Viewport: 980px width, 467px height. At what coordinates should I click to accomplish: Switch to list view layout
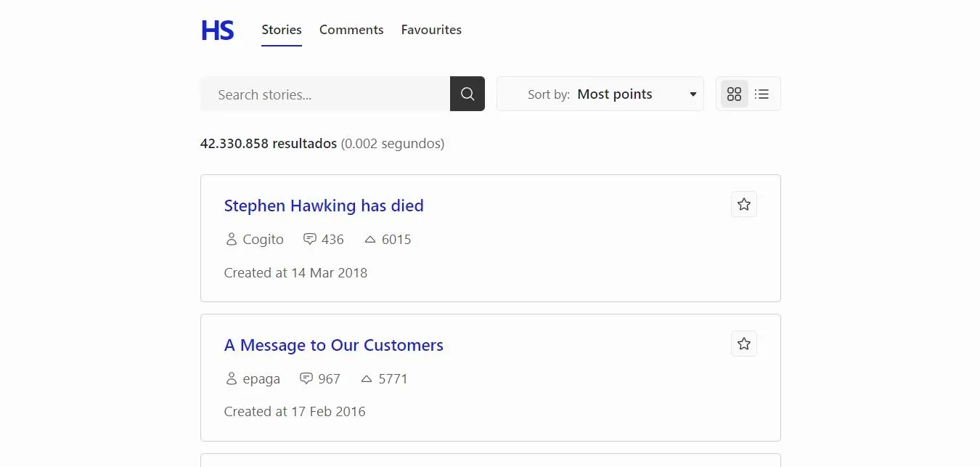point(761,94)
